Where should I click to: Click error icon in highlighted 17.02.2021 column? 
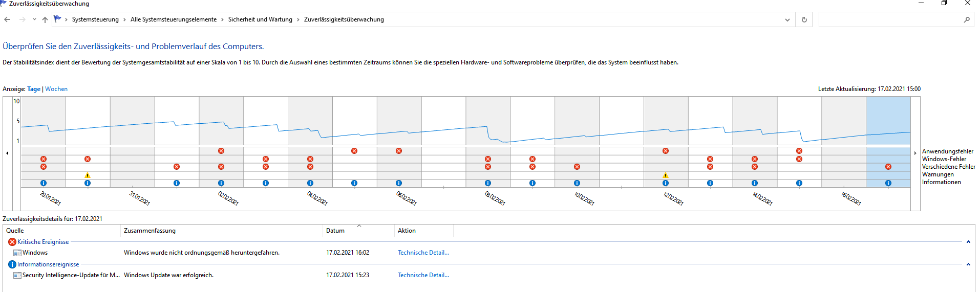click(x=888, y=167)
